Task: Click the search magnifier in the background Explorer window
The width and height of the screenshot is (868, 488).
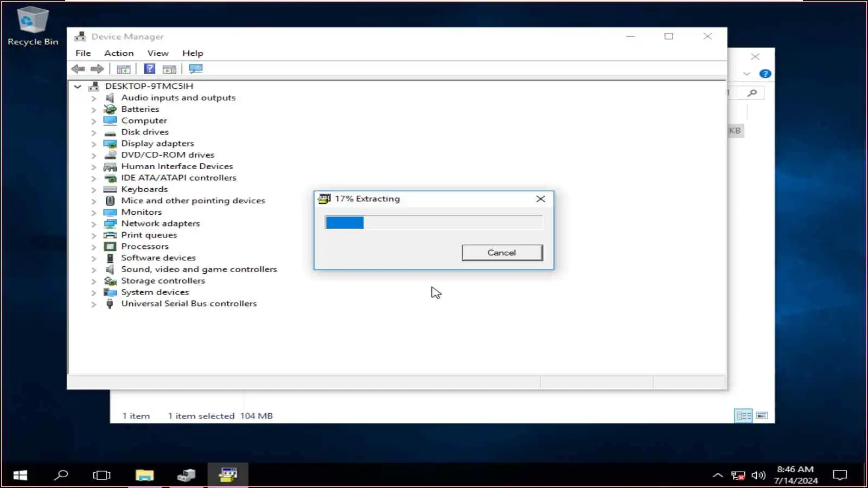Action: pos(752,93)
